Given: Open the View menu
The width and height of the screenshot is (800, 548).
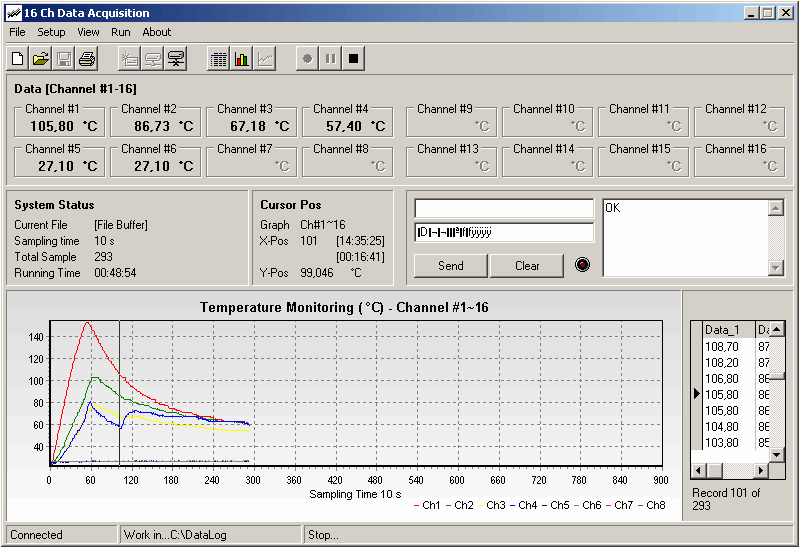Looking at the screenshot, I should coord(88,32).
